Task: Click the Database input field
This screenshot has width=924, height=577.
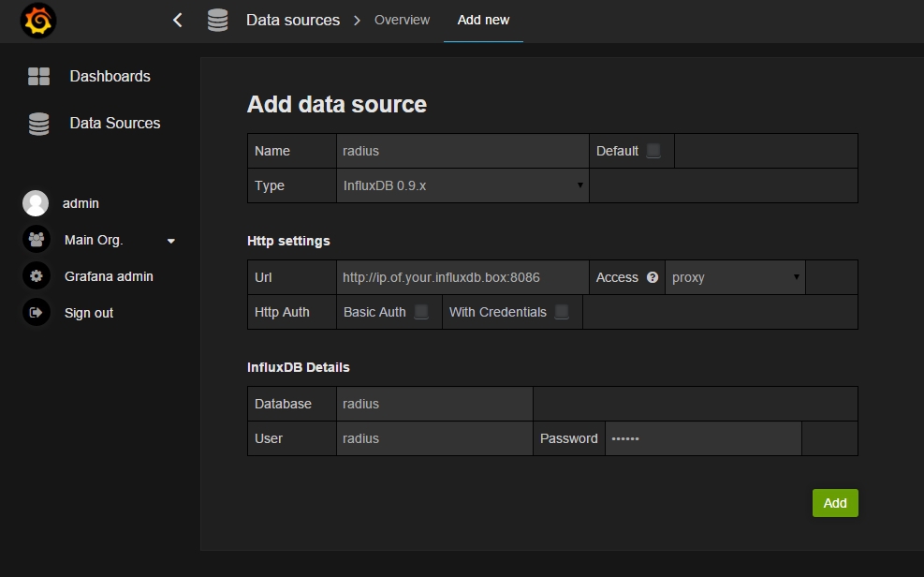Action: (434, 404)
